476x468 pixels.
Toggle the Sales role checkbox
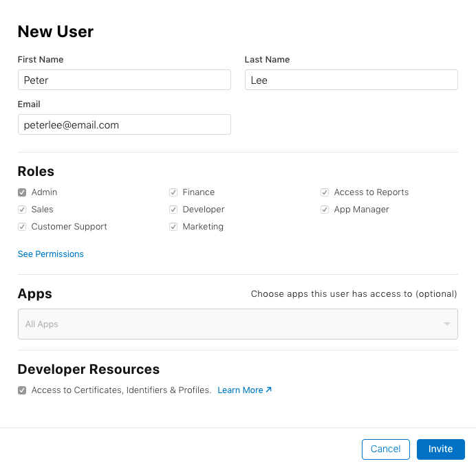tap(22, 210)
